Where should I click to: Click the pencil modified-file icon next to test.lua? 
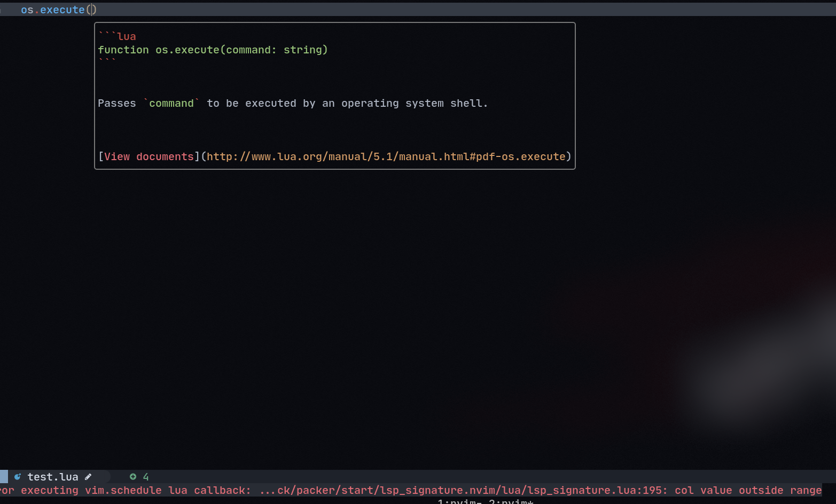(88, 477)
